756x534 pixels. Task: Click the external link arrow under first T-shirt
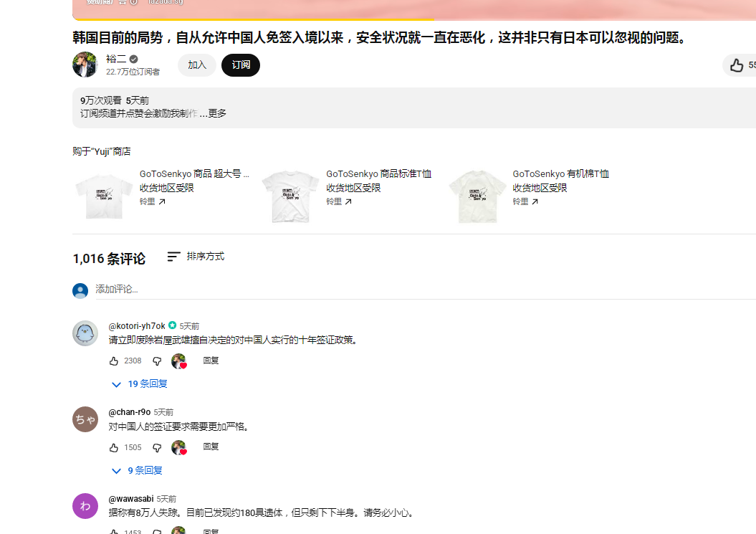pos(162,202)
